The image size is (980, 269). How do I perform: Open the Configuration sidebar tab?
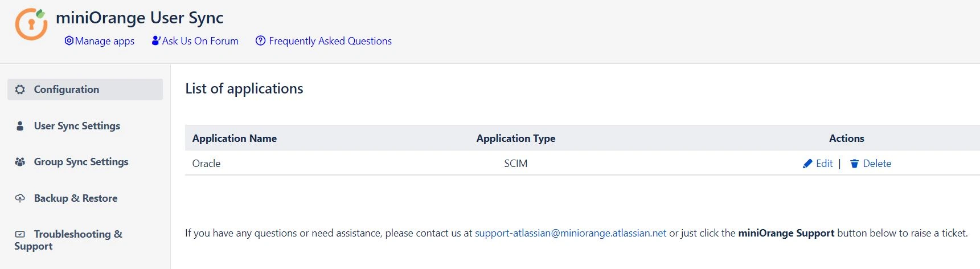[x=67, y=89]
